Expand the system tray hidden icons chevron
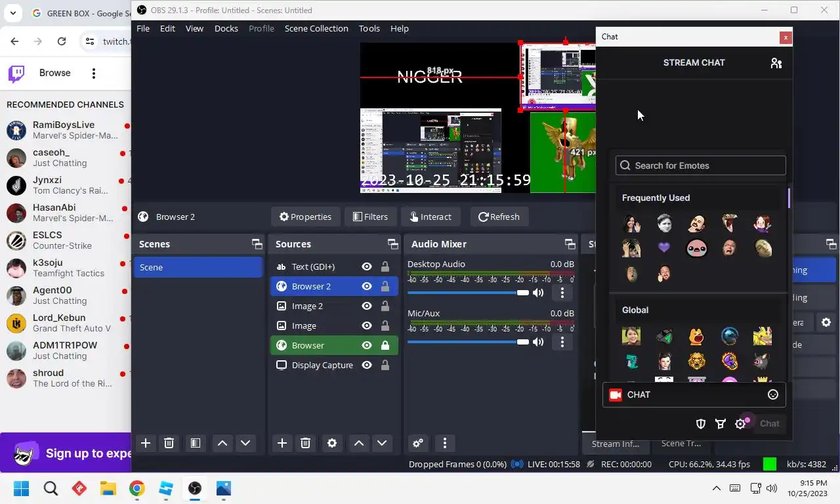Viewport: 840px width, 504px height. coord(717,488)
